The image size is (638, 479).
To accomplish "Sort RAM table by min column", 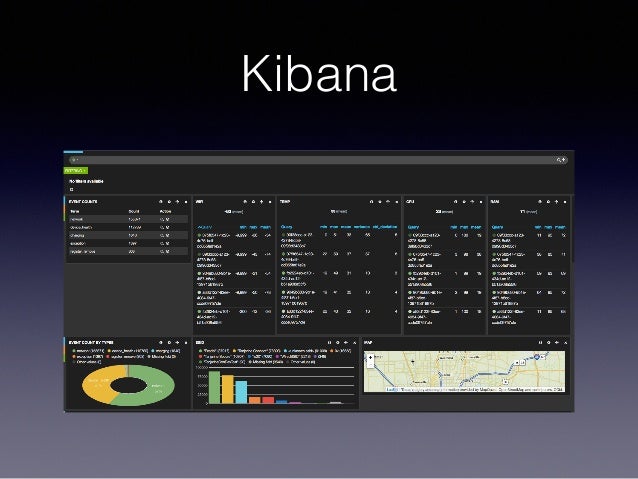I will coord(538,227).
